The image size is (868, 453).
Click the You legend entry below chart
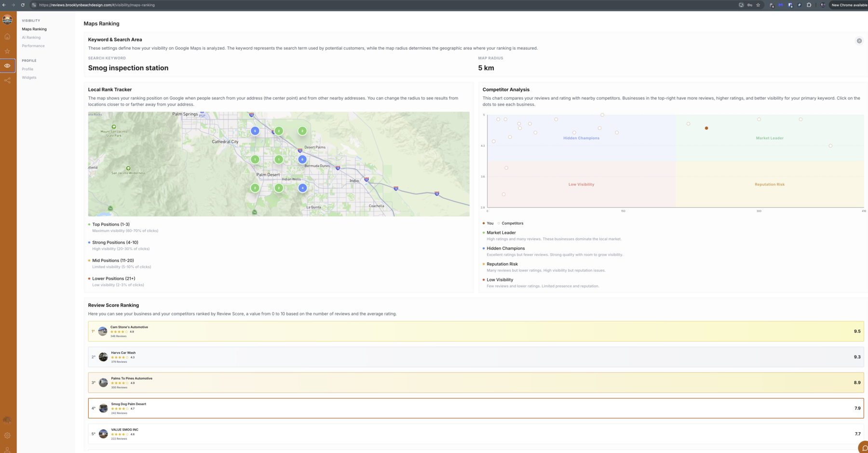point(488,223)
